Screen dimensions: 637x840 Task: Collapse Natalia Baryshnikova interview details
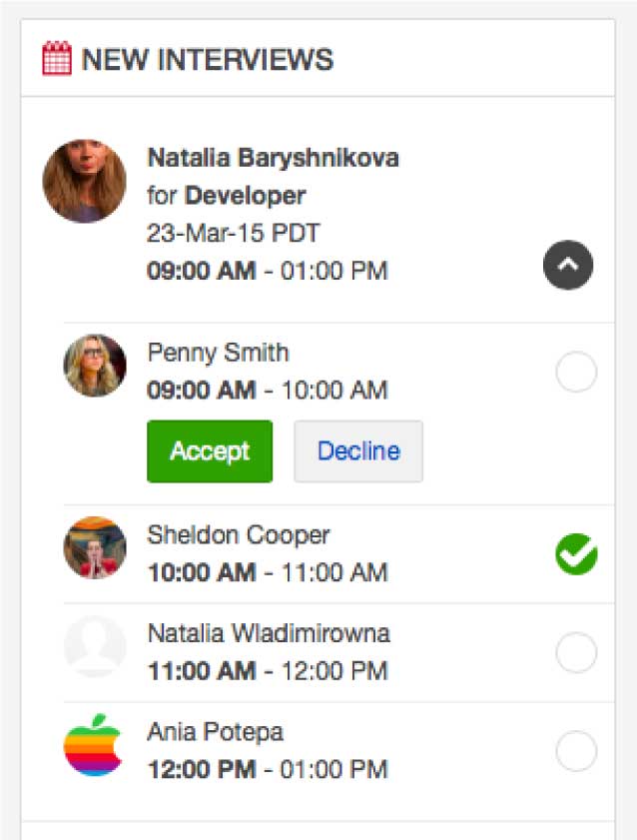pos(568,265)
